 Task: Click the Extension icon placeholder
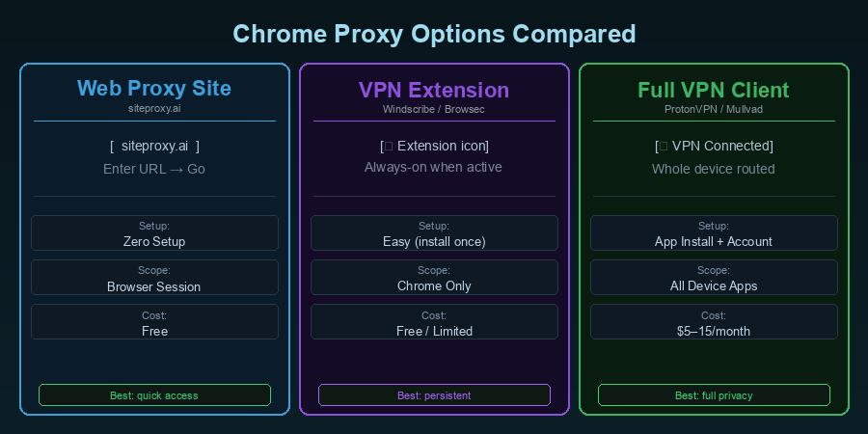click(x=434, y=146)
